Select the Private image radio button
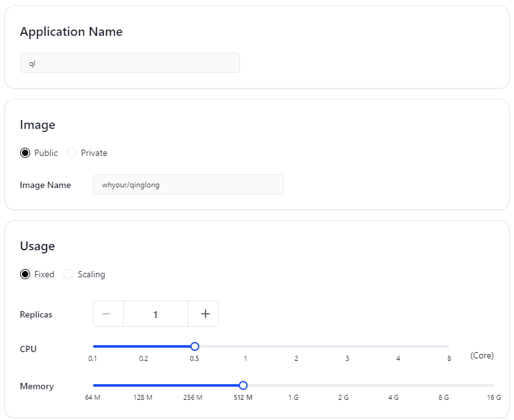Image resolution: width=514 pixels, height=420 pixels. pyautogui.click(x=72, y=153)
